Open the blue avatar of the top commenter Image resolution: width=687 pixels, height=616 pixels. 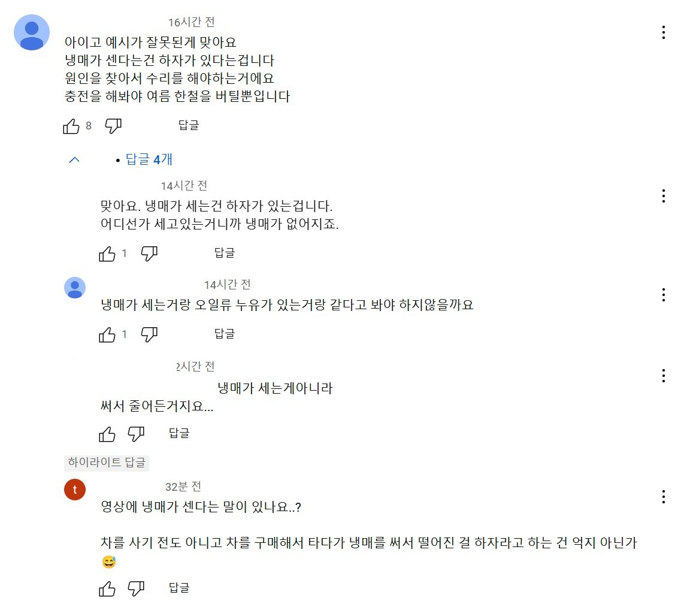coord(32,32)
